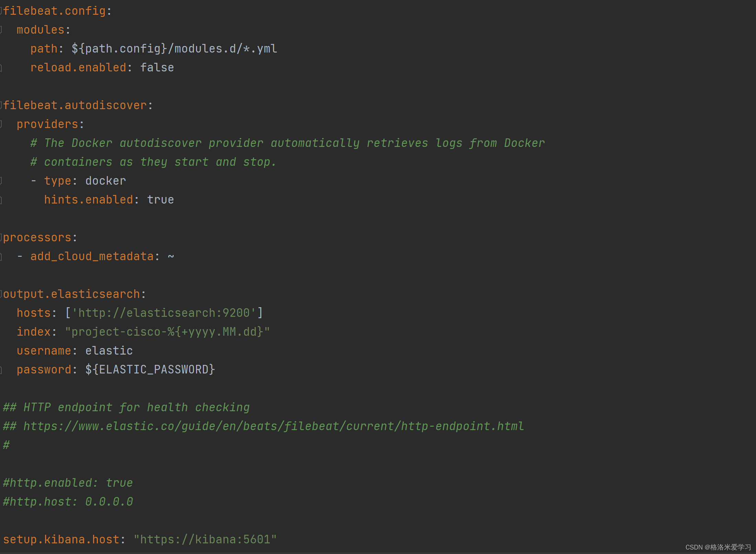Click the 'elastic' username value
Screen dimensions: 756x554
(x=109, y=351)
